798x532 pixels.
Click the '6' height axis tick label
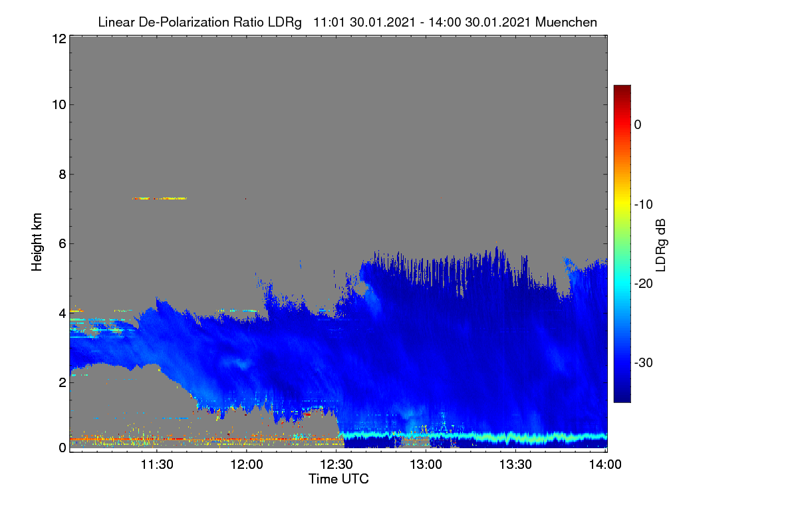(61, 243)
